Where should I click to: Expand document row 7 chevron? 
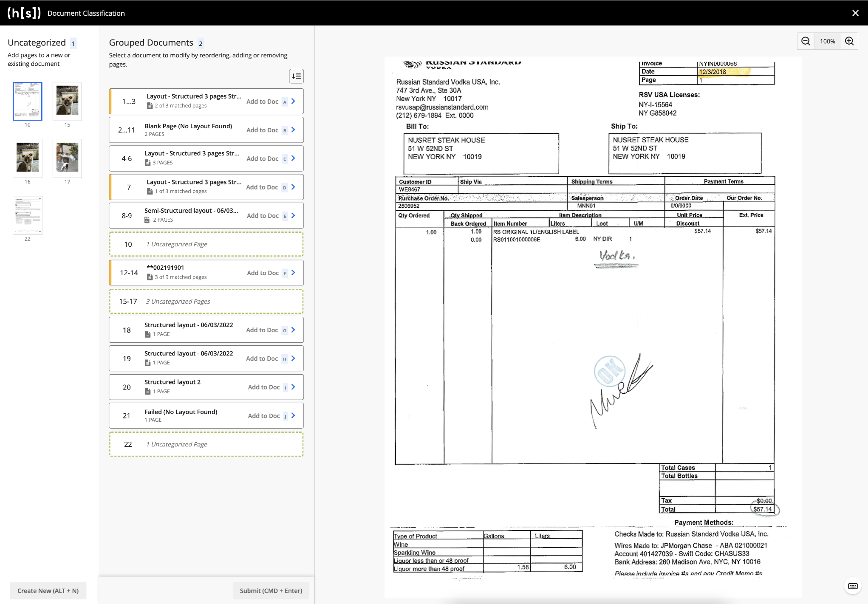(293, 187)
